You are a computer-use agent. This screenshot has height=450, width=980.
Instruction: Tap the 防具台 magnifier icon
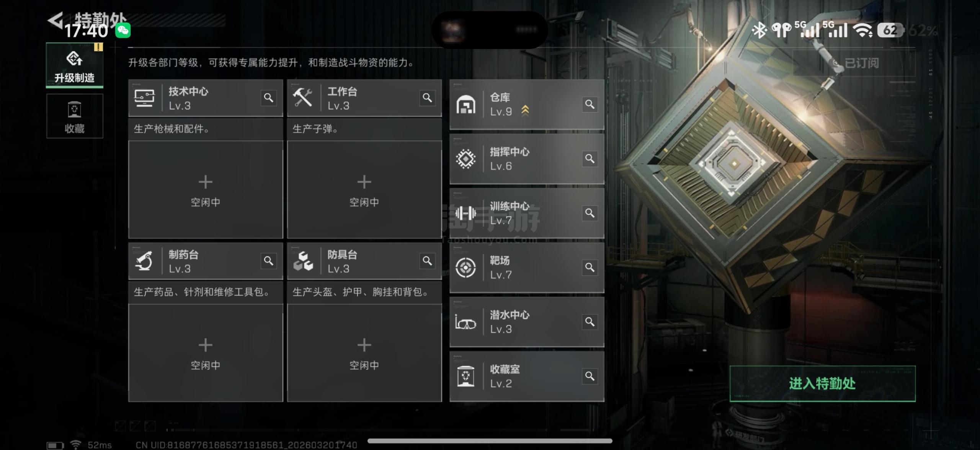click(427, 261)
